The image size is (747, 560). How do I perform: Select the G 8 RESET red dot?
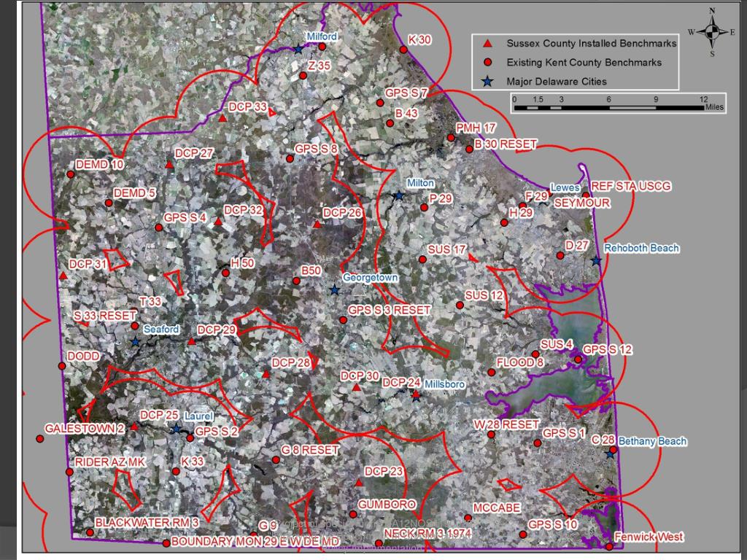[276, 460]
